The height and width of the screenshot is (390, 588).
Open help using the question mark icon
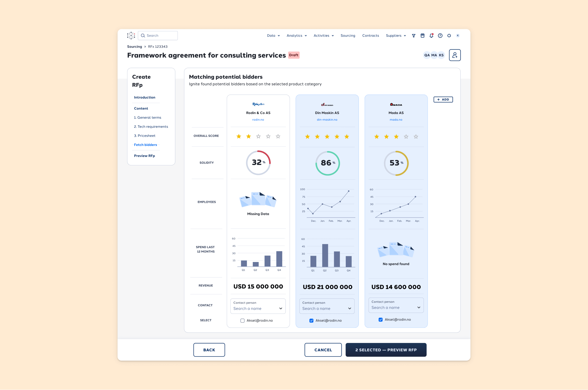click(440, 35)
